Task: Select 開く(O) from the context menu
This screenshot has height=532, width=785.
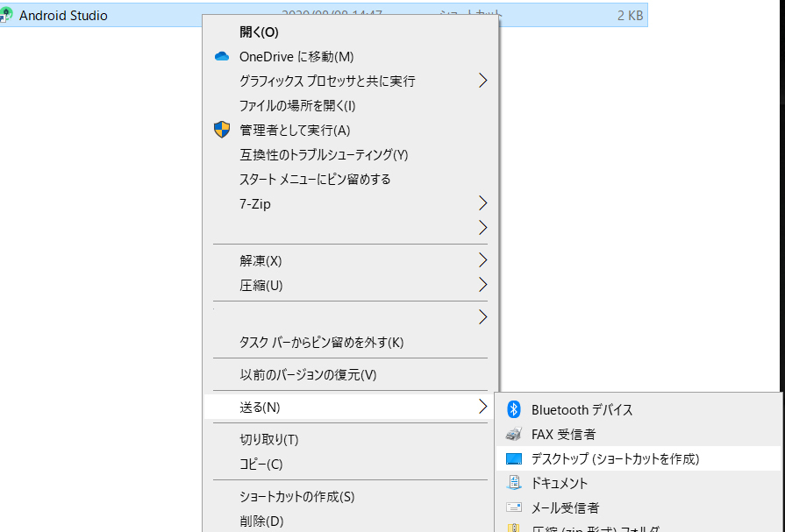Action: coord(259,32)
